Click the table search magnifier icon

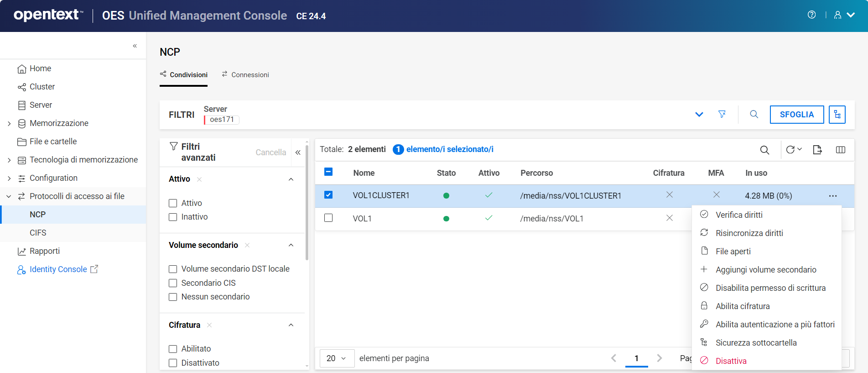click(x=764, y=150)
